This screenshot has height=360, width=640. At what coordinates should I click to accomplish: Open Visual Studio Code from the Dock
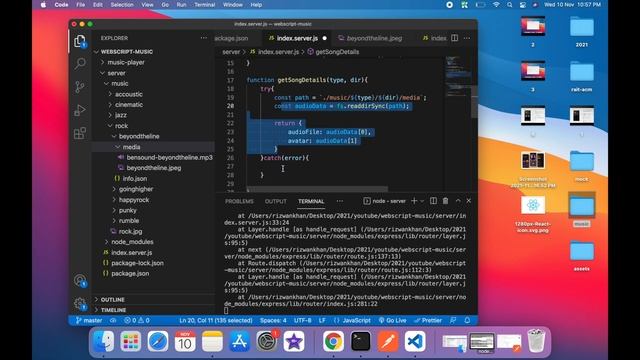415,341
